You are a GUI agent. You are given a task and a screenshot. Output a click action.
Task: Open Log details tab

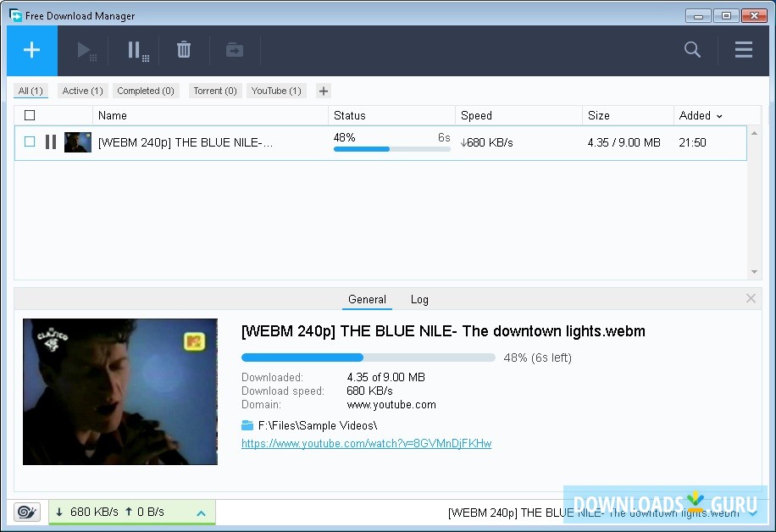419,299
